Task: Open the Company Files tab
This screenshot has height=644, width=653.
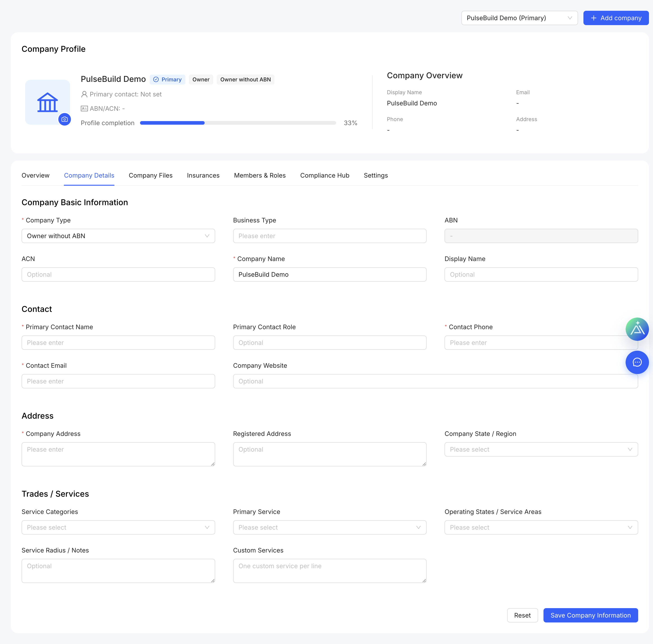Action: pos(151,175)
